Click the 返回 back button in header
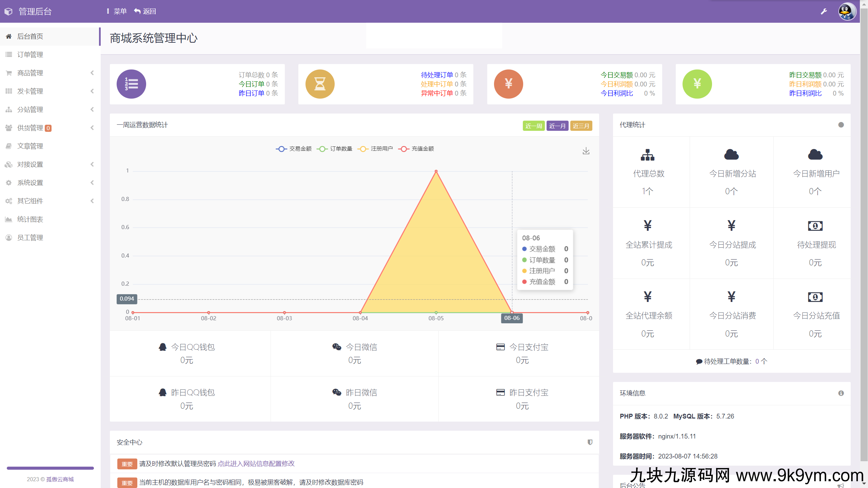 coord(145,12)
